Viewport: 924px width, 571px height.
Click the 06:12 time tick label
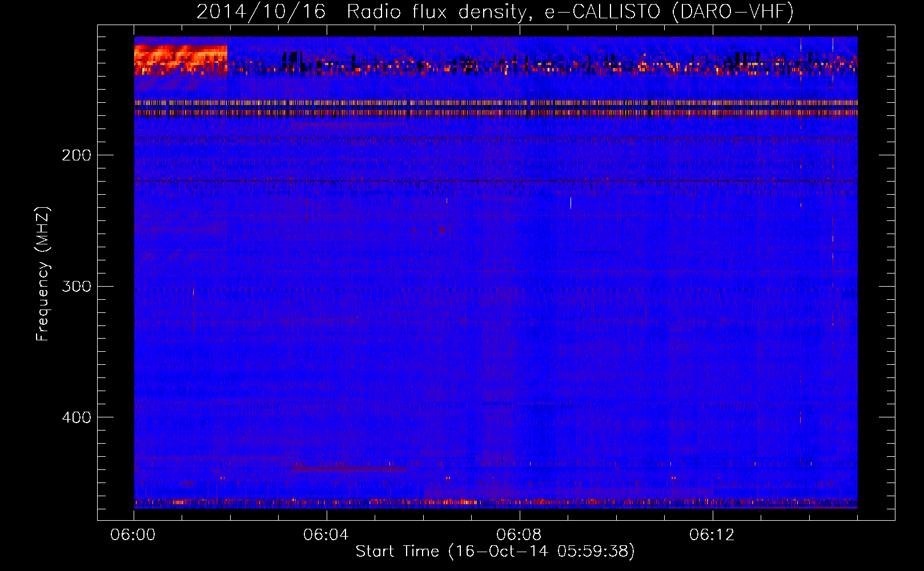pyautogui.click(x=712, y=535)
